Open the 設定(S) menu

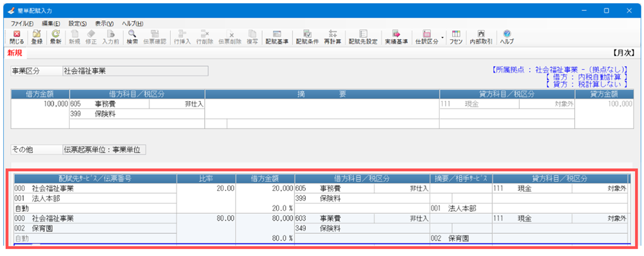(78, 23)
